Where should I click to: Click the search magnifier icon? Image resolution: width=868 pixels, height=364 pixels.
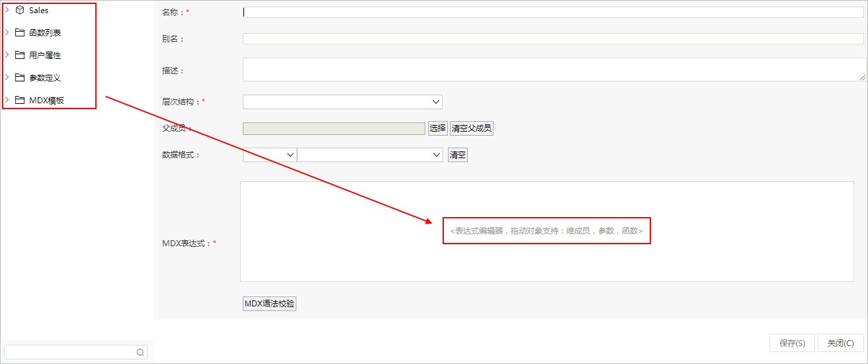[140, 353]
